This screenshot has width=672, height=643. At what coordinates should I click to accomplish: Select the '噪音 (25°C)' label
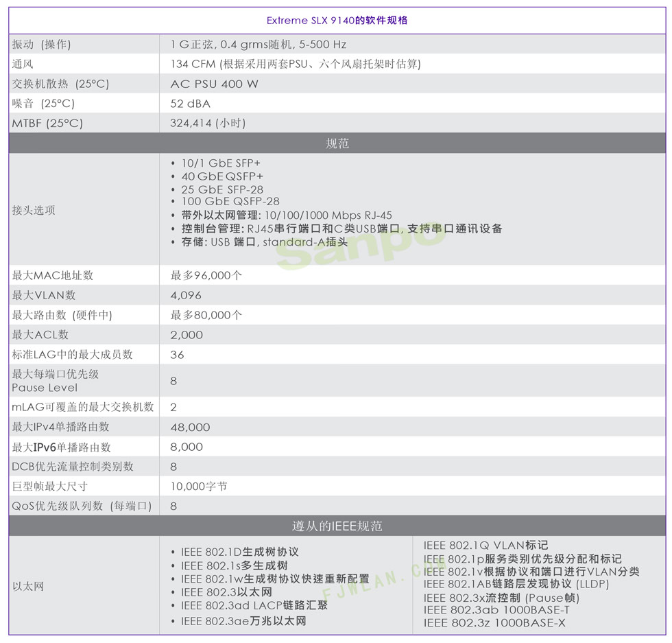pyautogui.click(x=43, y=104)
